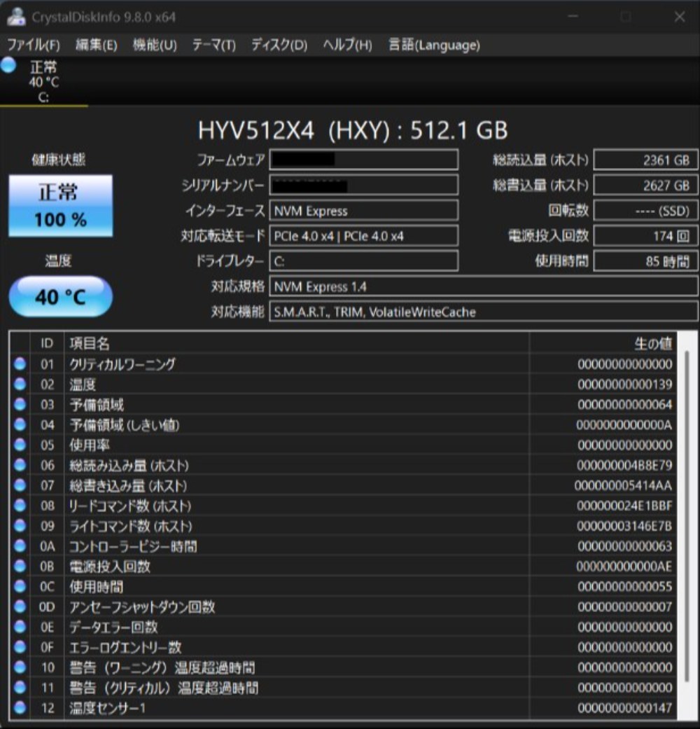Viewport: 700px width, 729px height.
Task: Click status icon for 使用率 row
Action: (x=20, y=445)
